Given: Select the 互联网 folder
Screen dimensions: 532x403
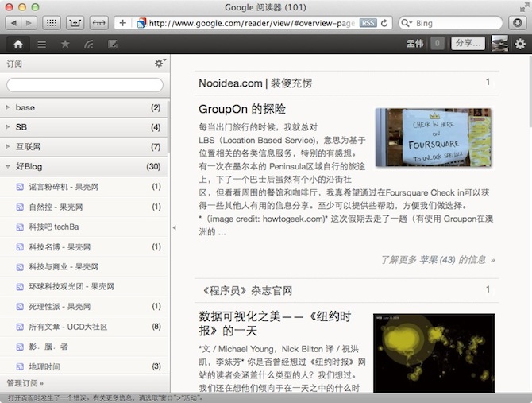Looking at the screenshot, I should [83, 147].
